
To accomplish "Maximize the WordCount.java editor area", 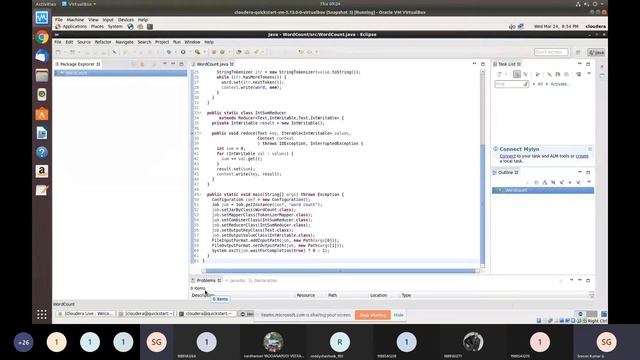I will (x=483, y=64).
